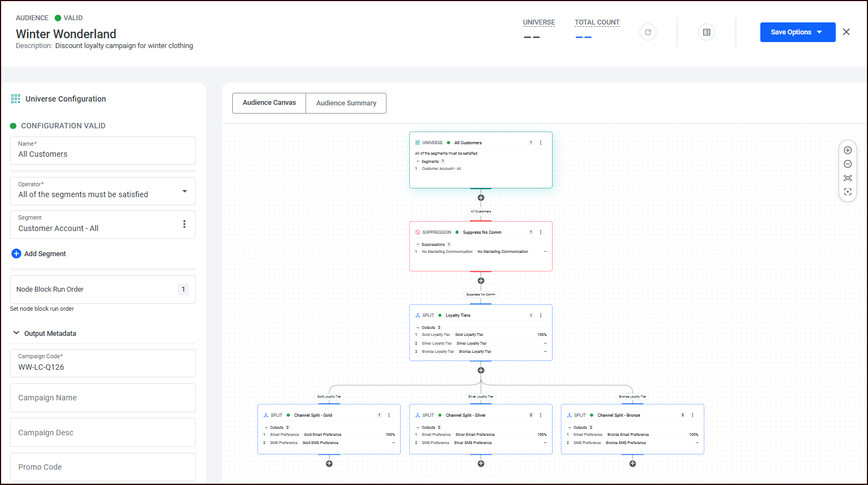Open the Universe node three-dot menu
This screenshot has height=485, width=868.
click(x=541, y=143)
